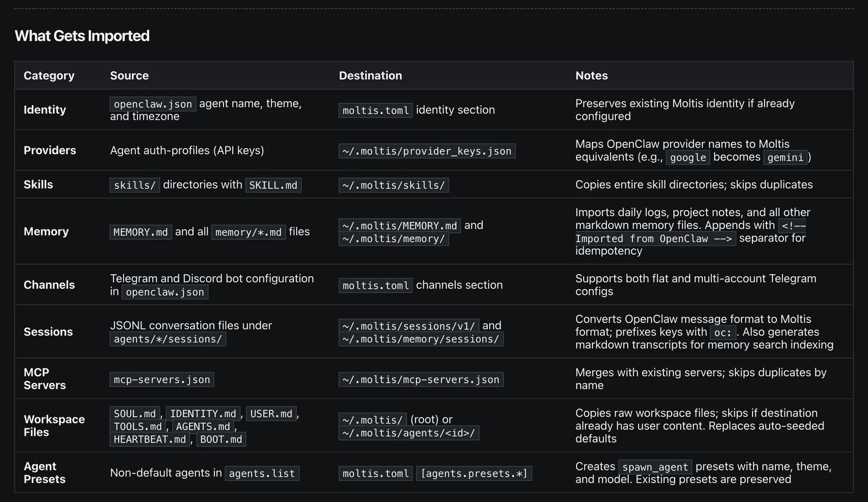Click ~/.moltis/skills/ destination code
868x502 pixels.
394,185
